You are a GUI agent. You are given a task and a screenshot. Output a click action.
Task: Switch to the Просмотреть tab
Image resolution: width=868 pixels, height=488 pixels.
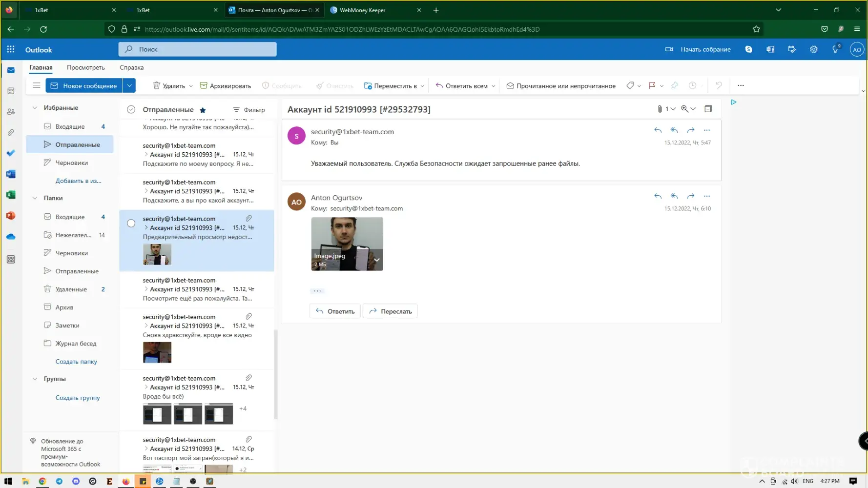(86, 67)
